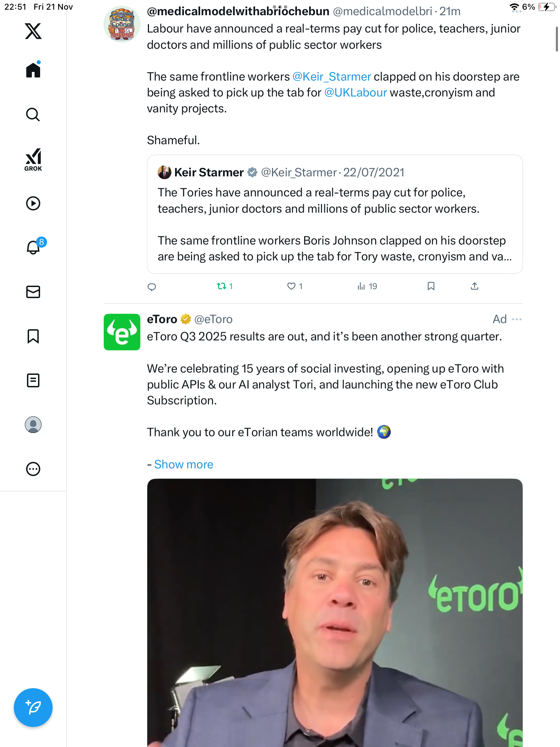Play the eToro ad video

335,612
